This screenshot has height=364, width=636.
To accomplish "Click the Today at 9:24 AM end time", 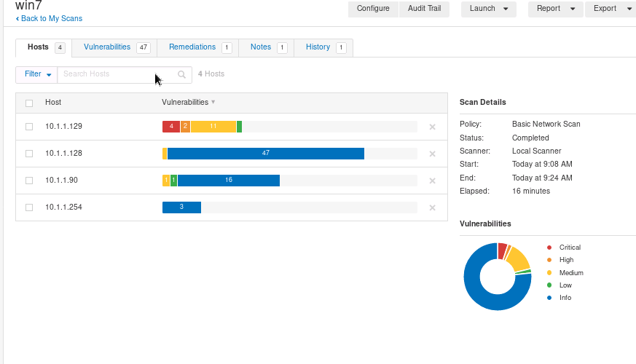I will (x=542, y=178).
